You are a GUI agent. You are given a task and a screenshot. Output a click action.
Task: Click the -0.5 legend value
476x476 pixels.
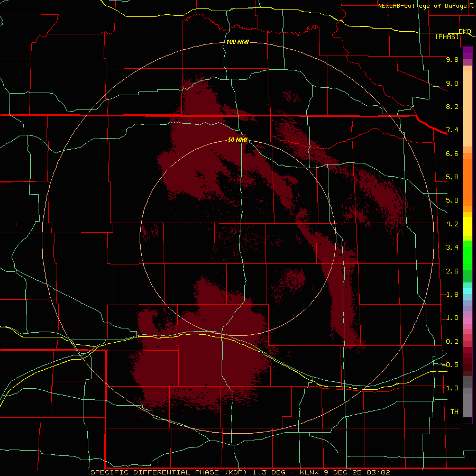[450, 365]
